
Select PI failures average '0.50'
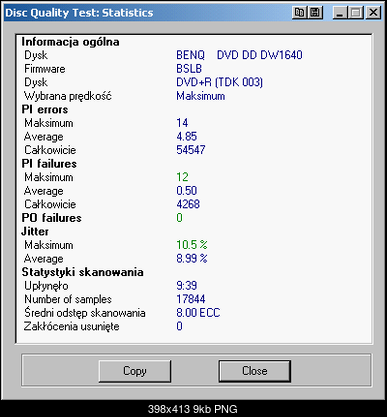click(x=187, y=191)
